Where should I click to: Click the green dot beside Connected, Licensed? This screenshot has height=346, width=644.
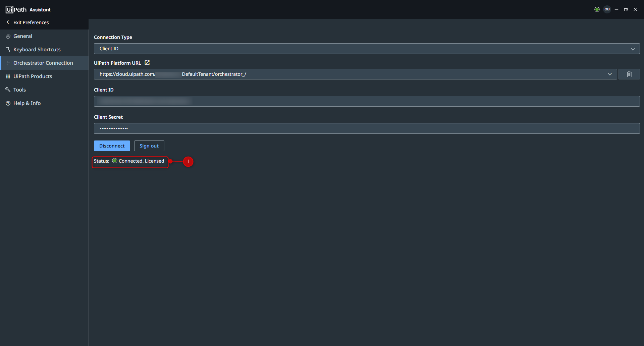[x=115, y=161]
